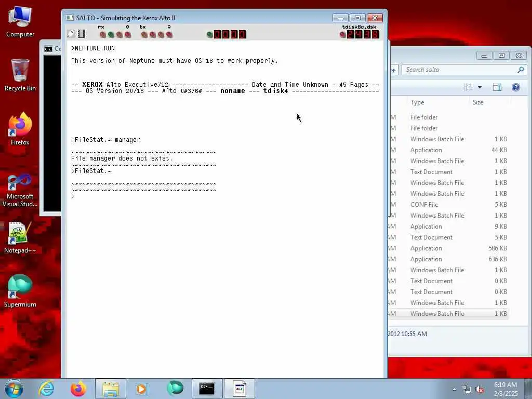
Task: Click the search magnifier icon in Explorer
Action: pyautogui.click(x=521, y=70)
